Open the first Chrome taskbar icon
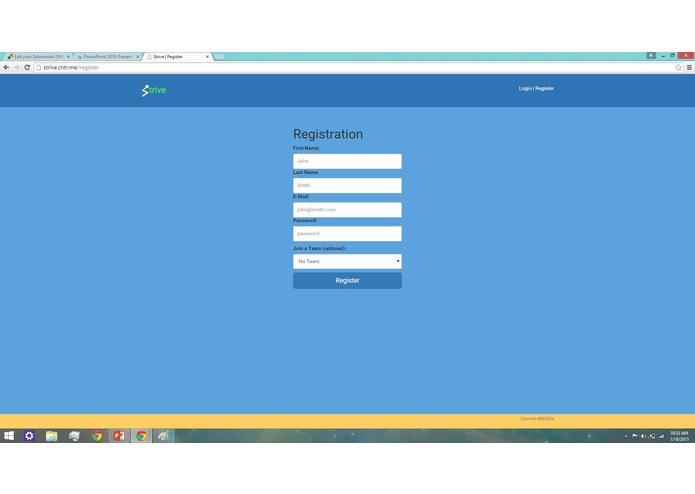 97,436
